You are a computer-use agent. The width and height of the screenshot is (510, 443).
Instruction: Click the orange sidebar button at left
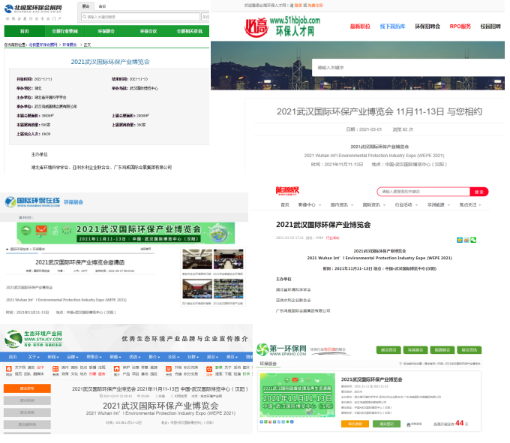27,388
